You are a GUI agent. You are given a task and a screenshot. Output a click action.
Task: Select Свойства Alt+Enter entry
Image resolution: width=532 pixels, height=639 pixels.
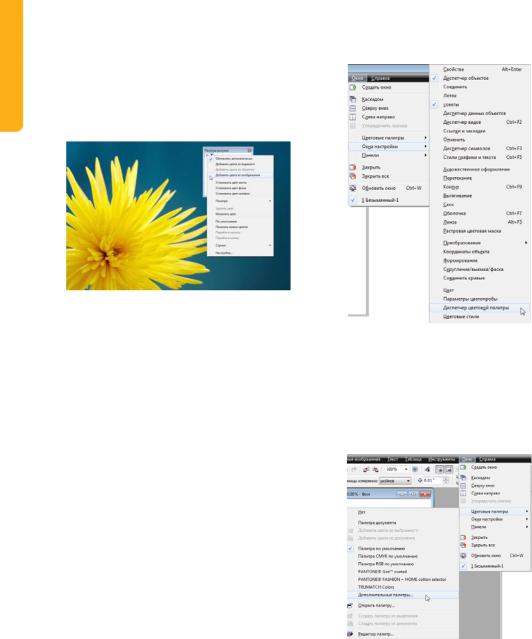tap(480, 69)
